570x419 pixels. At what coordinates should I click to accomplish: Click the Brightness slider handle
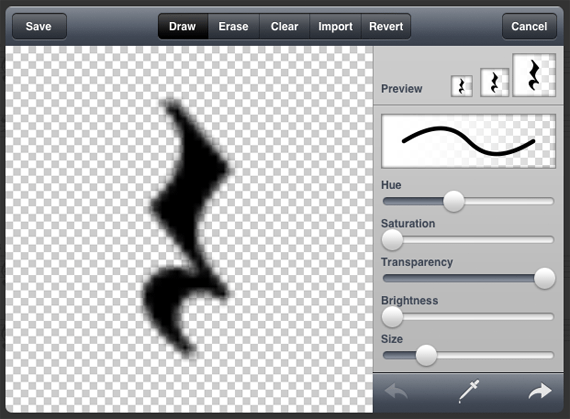pos(392,317)
